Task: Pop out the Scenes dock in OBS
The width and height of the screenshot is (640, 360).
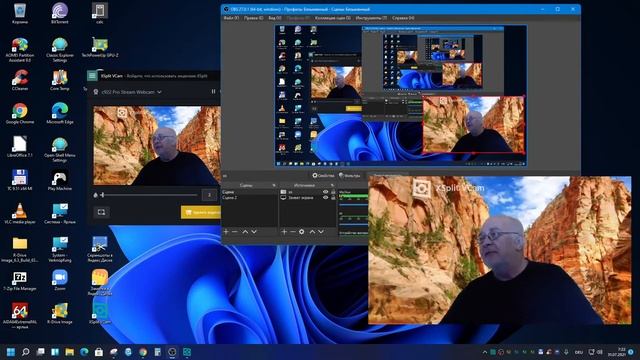Action: point(274,185)
